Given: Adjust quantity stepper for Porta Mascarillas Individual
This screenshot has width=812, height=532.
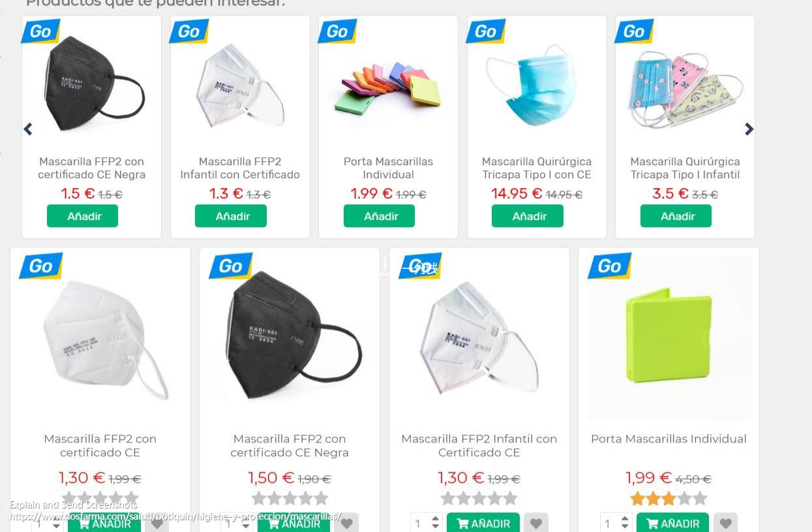Looking at the screenshot, I should (x=625, y=523).
